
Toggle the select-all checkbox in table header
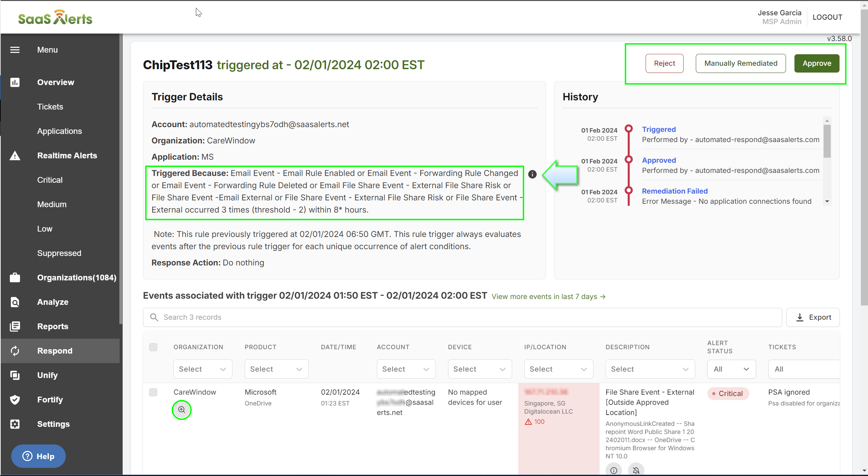pos(153,347)
